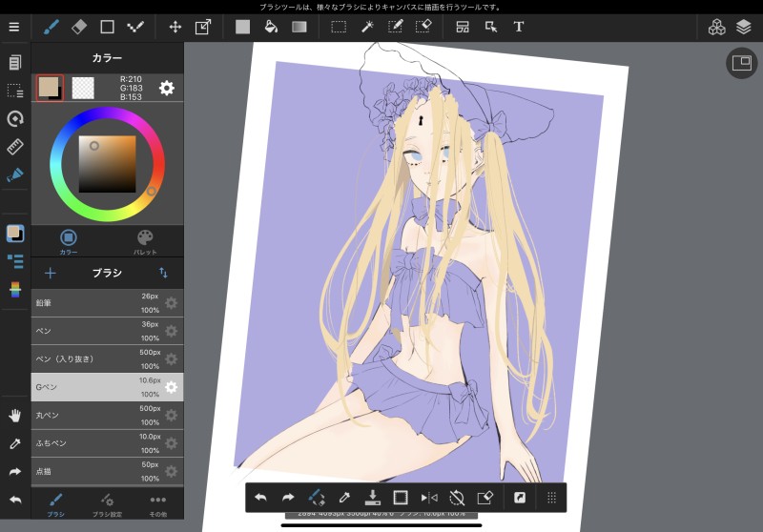
Task: Select the Eraser tool
Action: point(79,27)
